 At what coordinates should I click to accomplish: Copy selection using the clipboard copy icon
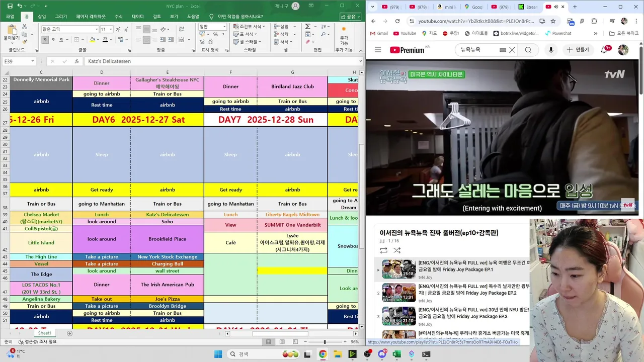(x=24, y=34)
